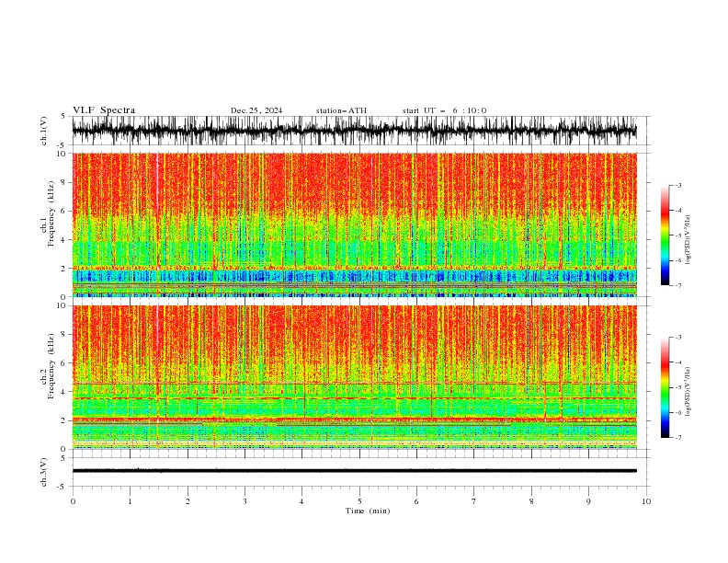Click the time axis tick label "8"
Image resolution: width=728 pixels, height=563 pixels.
coord(531,501)
